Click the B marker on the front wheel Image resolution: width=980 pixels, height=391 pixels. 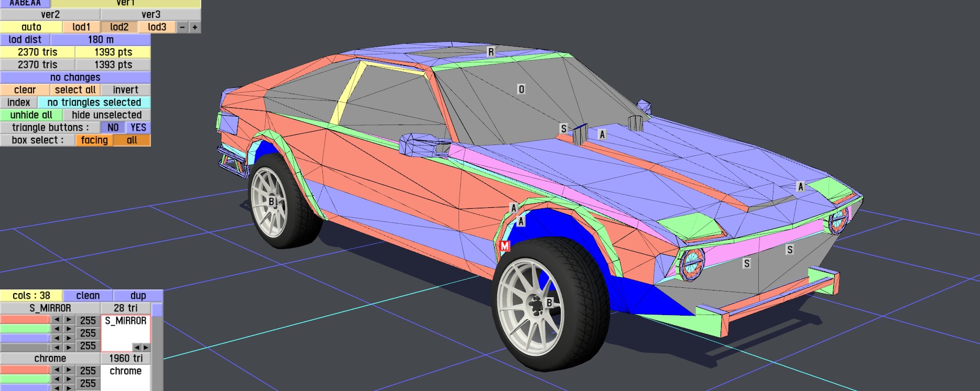click(549, 303)
